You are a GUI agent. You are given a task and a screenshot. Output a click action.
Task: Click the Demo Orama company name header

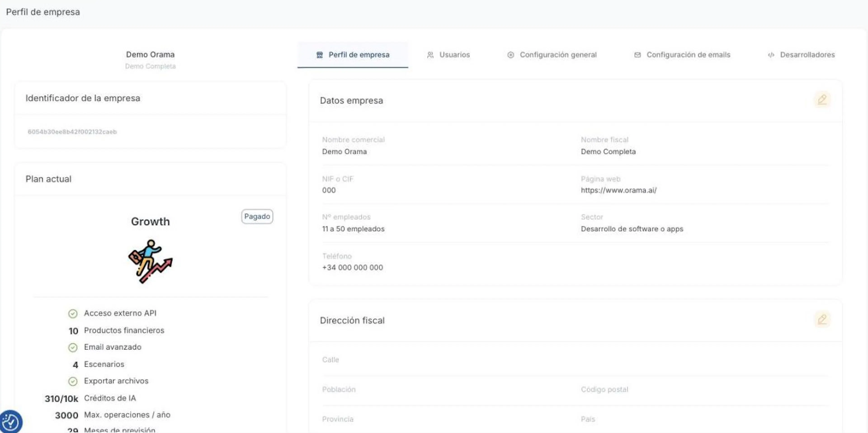(150, 54)
